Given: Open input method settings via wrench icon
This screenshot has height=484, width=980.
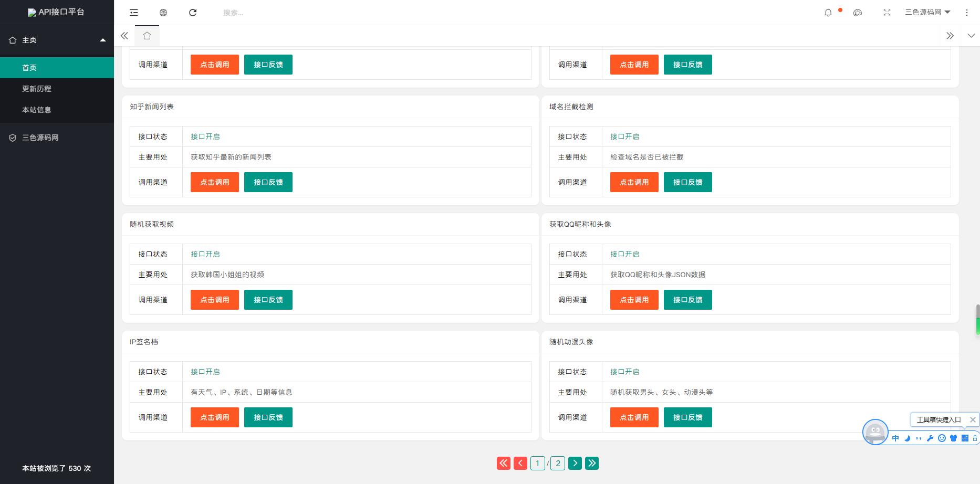Looking at the screenshot, I should (930, 439).
